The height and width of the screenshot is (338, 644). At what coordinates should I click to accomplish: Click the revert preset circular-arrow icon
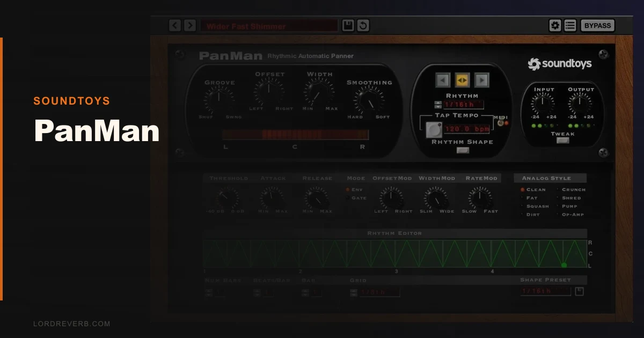tap(363, 25)
